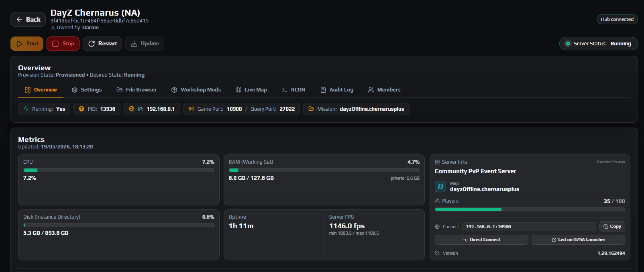Screen dimensions: 644x272
Task: Click the Game Port value 10900
Action: coord(234,109)
